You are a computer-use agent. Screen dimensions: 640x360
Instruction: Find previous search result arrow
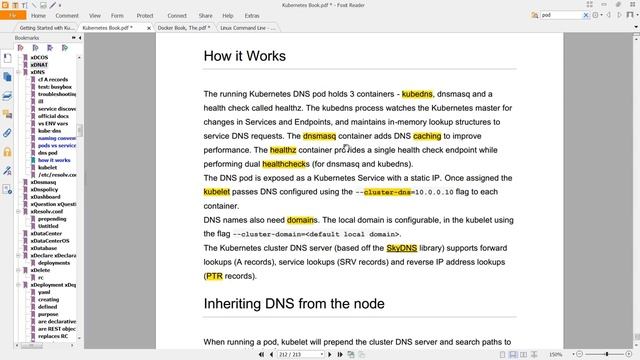point(609,15)
